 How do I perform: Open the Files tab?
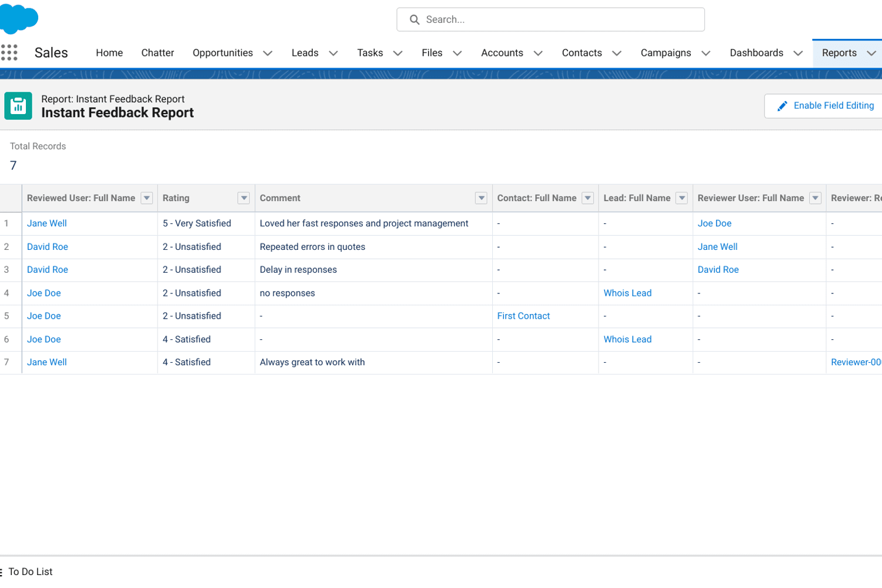(432, 53)
